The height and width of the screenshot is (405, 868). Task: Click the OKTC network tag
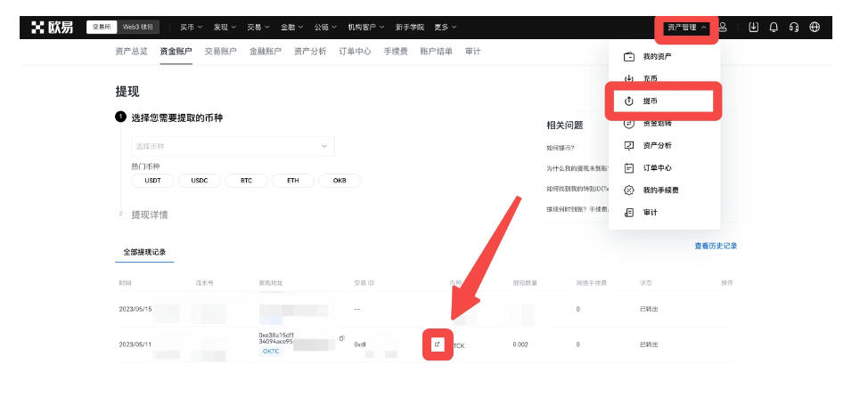point(271,352)
